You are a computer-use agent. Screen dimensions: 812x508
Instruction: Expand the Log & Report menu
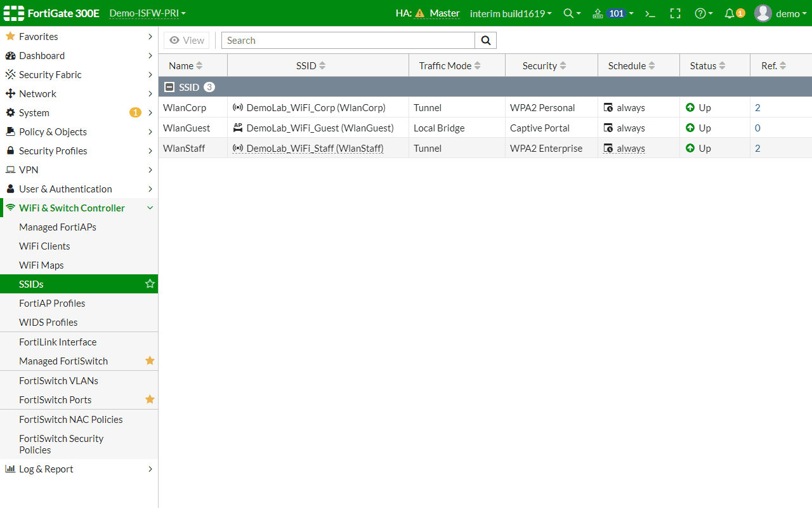79,469
